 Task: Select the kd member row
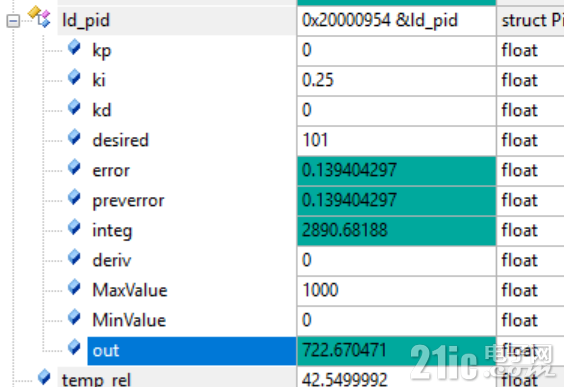coord(102,110)
